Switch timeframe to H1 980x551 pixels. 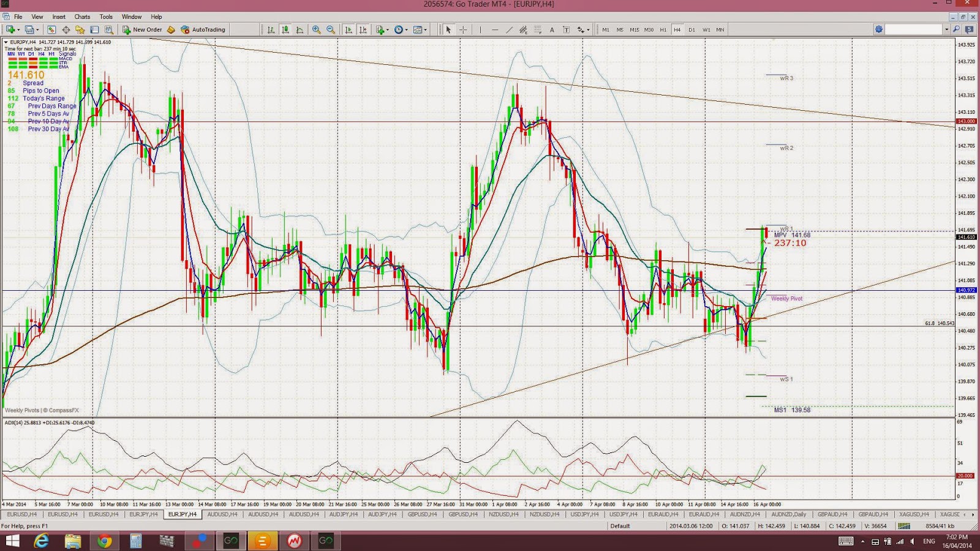[x=663, y=29]
